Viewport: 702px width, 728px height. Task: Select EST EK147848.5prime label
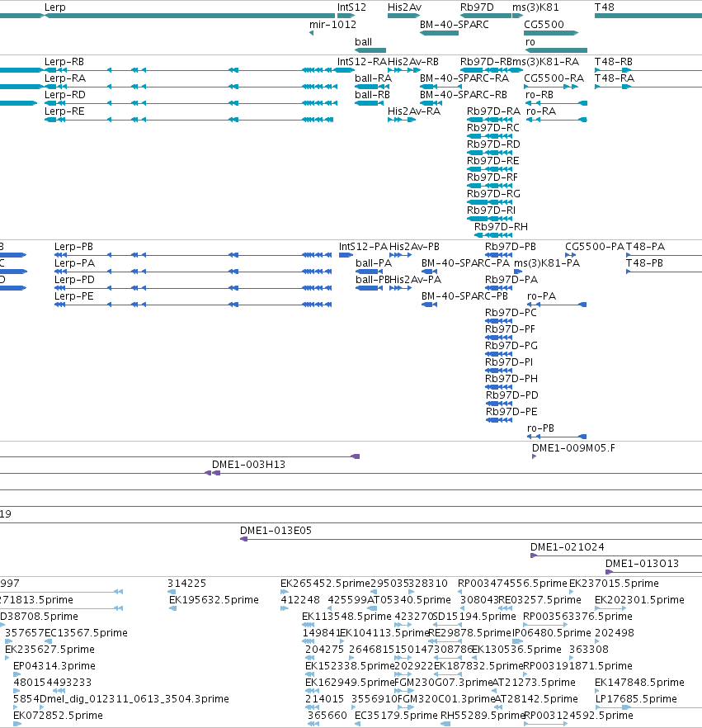click(x=639, y=682)
